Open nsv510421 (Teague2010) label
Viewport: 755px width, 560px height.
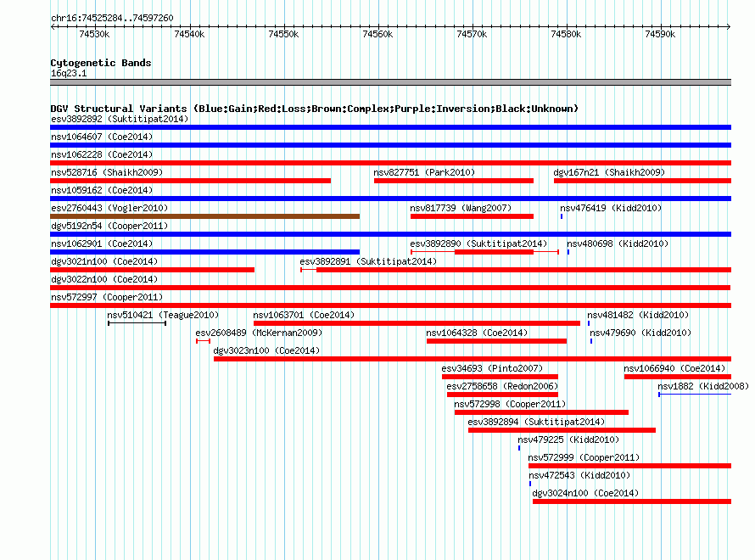(163, 315)
